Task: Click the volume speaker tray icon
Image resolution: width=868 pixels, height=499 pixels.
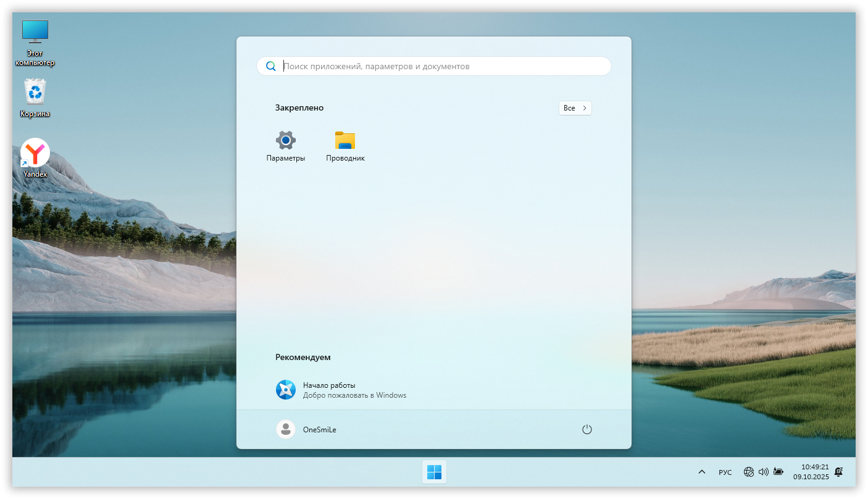Action: click(764, 472)
